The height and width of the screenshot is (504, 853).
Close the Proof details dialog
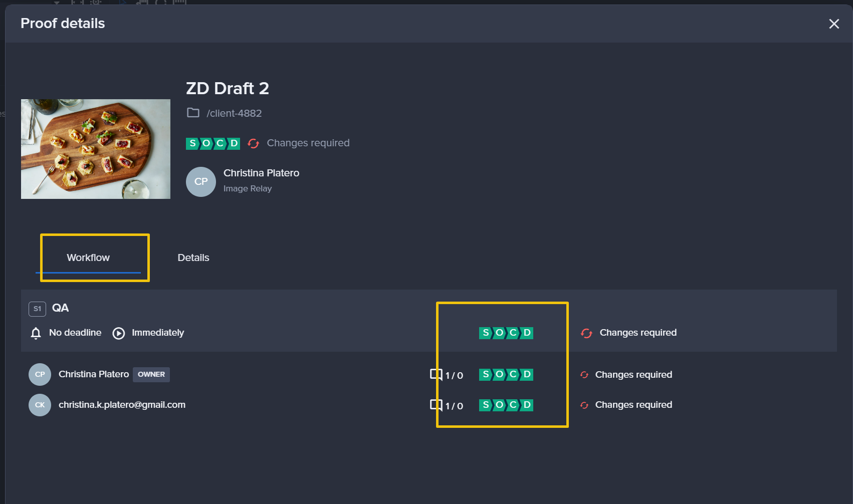click(x=834, y=24)
